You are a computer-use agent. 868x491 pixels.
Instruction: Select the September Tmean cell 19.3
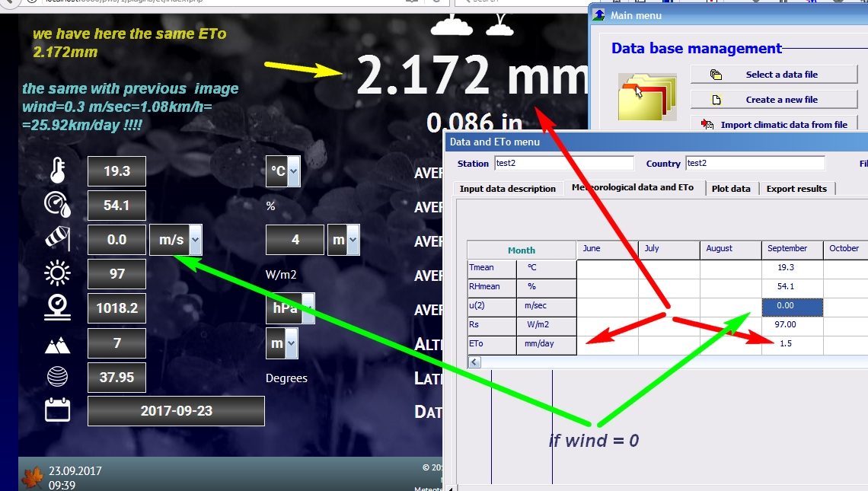pos(792,267)
